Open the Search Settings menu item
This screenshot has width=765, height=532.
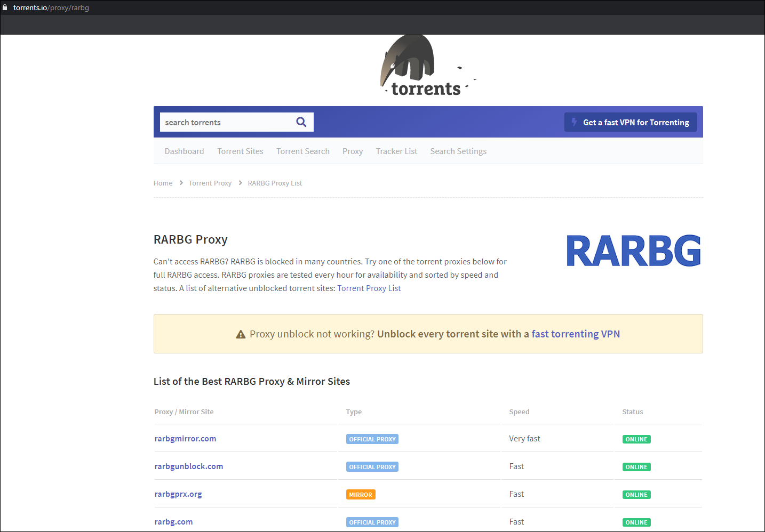coord(459,151)
